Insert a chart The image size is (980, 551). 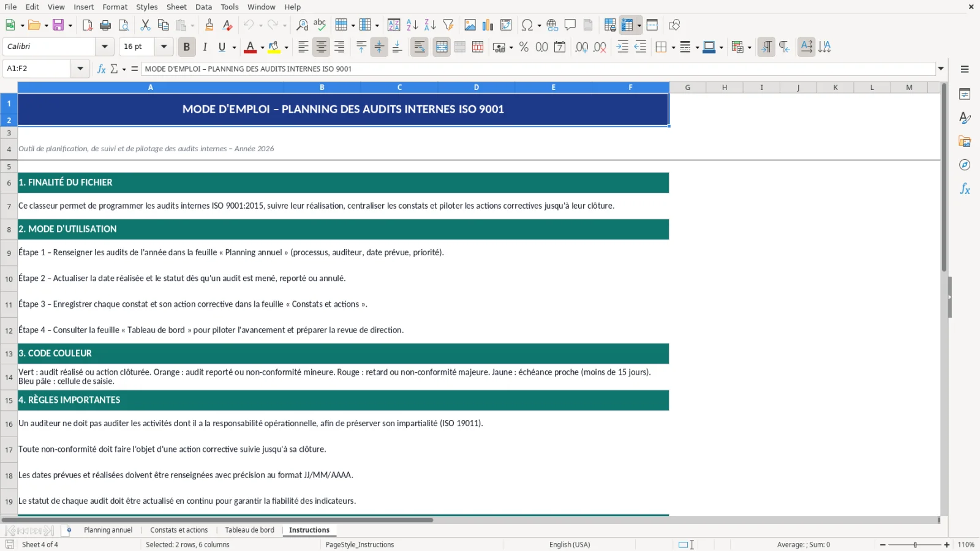click(x=488, y=25)
